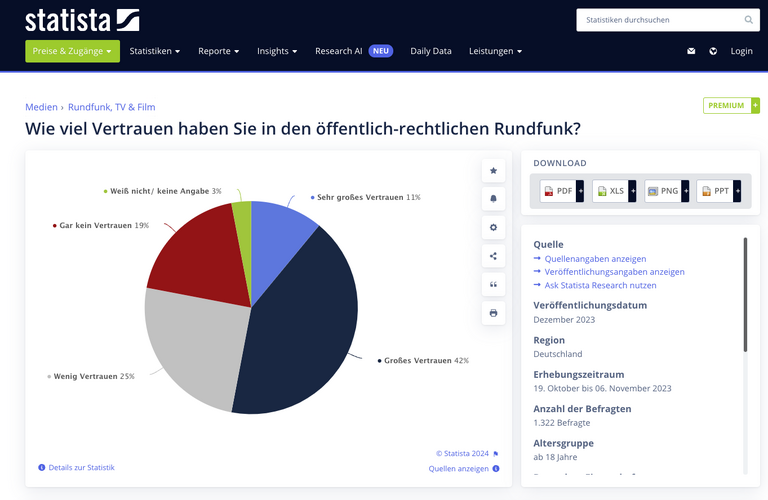Expand the Statistiken menu
The width and height of the screenshot is (768, 500).
(x=155, y=51)
